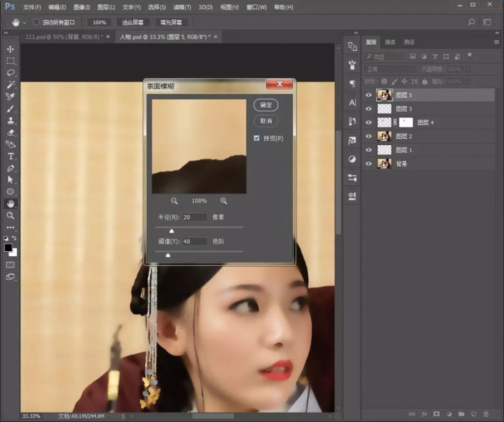Zoom out the Surface Blur preview
Image resolution: width=504 pixels, height=422 pixels.
[x=174, y=201]
